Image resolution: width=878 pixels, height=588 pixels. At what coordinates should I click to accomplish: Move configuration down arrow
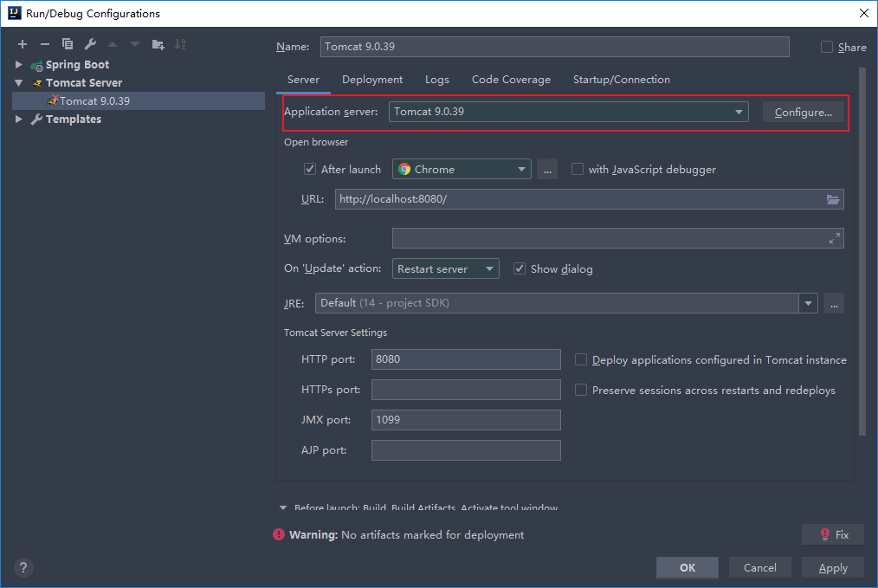click(135, 44)
